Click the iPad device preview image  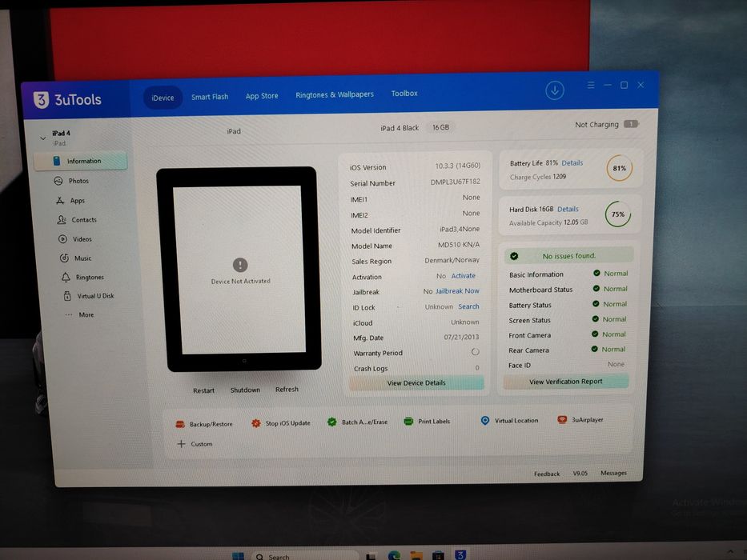[240, 270]
